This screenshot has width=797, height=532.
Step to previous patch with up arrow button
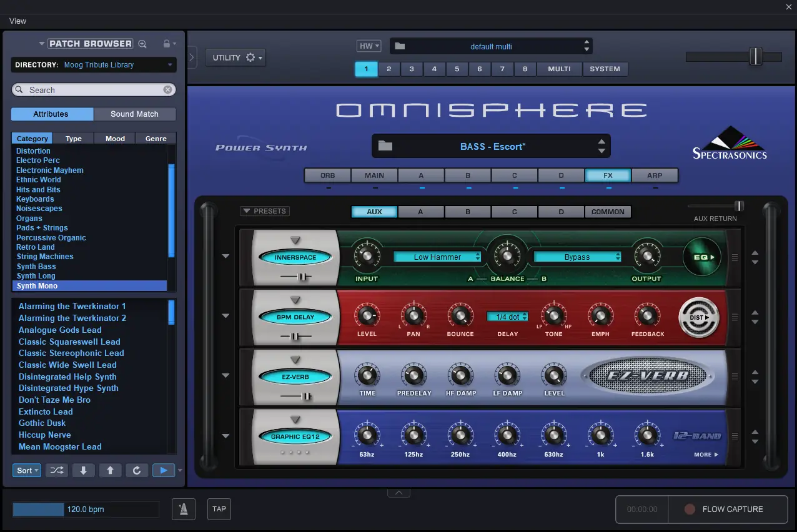pyautogui.click(x=110, y=470)
